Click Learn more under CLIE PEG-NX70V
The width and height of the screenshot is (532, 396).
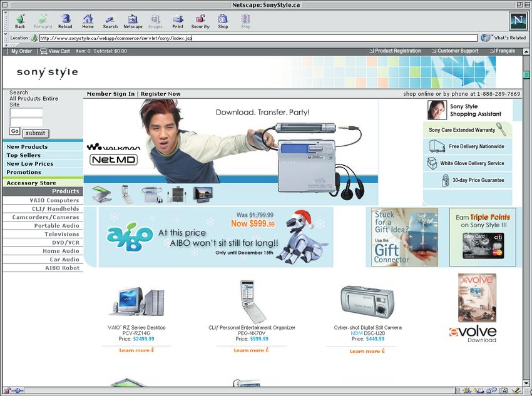tap(251, 350)
